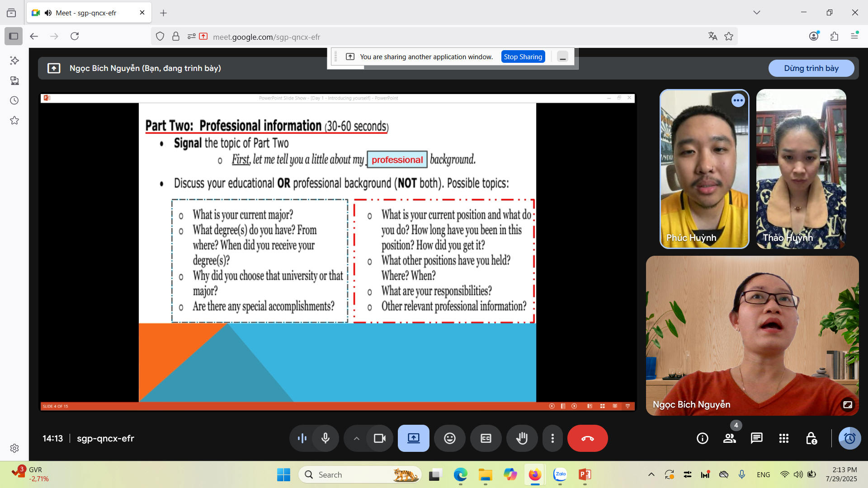Viewport: 868px width, 488px height.
Task: Show hidden system tray icons
Action: click(651, 474)
